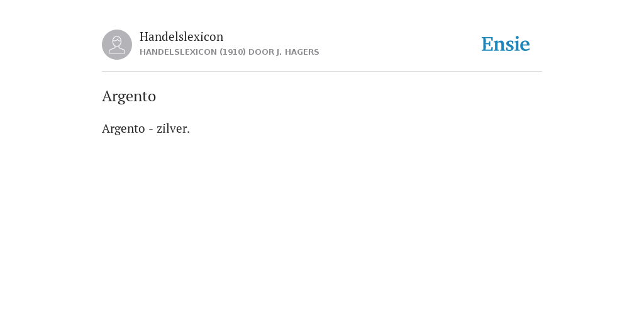This screenshot has width=644, height=322.
Task: Click the horizontal divider below the header
Action: click(x=322, y=72)
